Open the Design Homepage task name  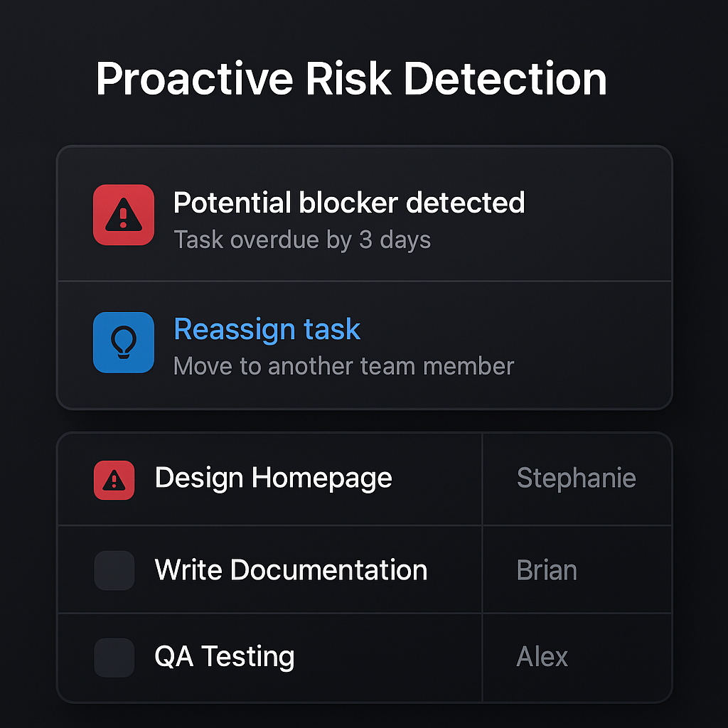[273, 478]
